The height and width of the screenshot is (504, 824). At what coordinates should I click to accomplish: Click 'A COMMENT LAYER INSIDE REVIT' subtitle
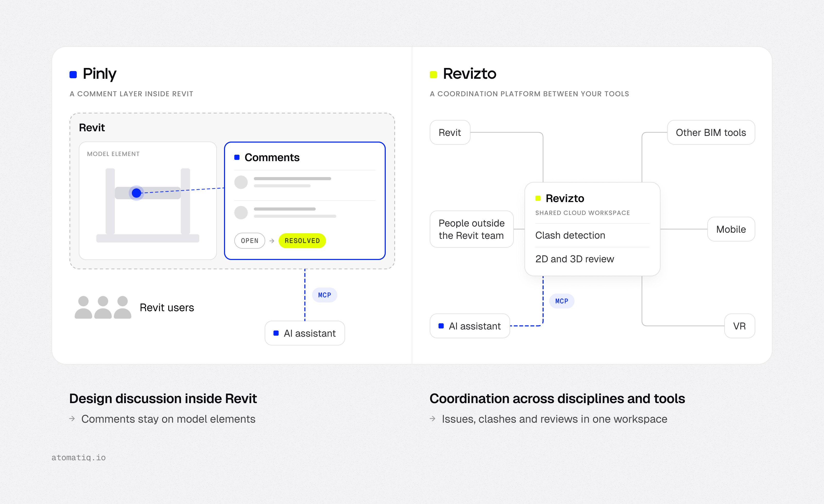click(x=131, y=94)
